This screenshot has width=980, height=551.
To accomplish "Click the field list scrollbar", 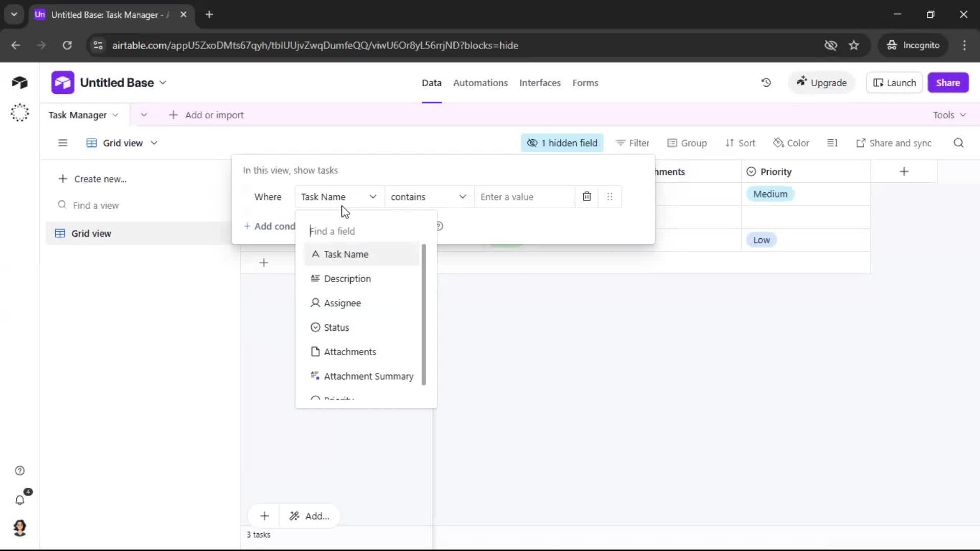I will pyautogui.click(x=424, y=314).
